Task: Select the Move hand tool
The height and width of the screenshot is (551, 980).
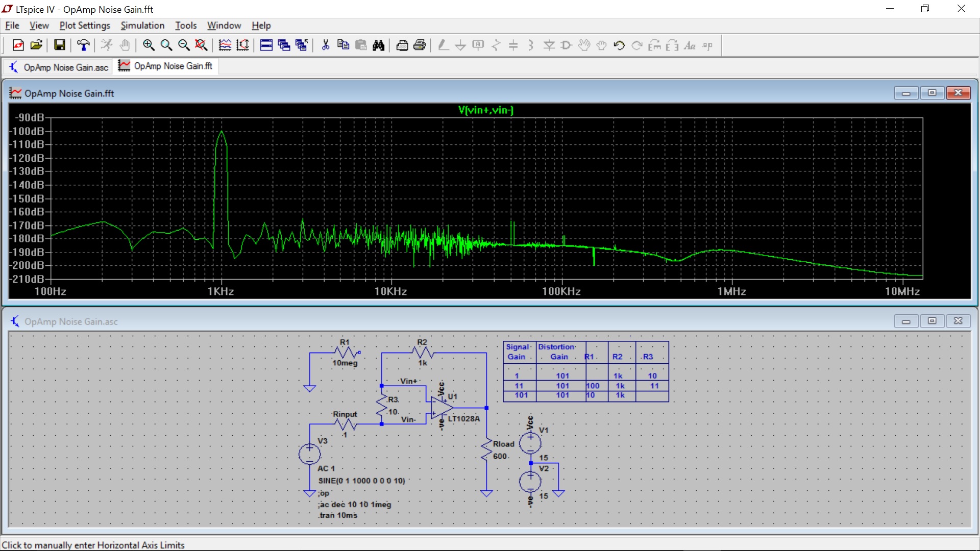Action: [584, 45]
